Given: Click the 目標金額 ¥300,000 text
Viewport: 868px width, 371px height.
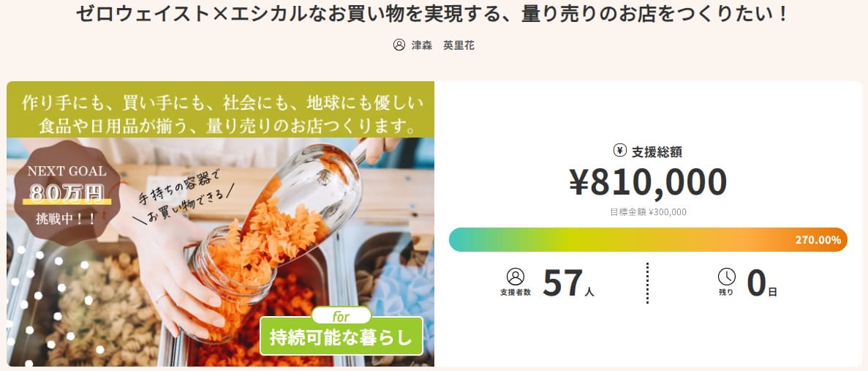Looking at the screenshot, I should click(x=648, y=212).
